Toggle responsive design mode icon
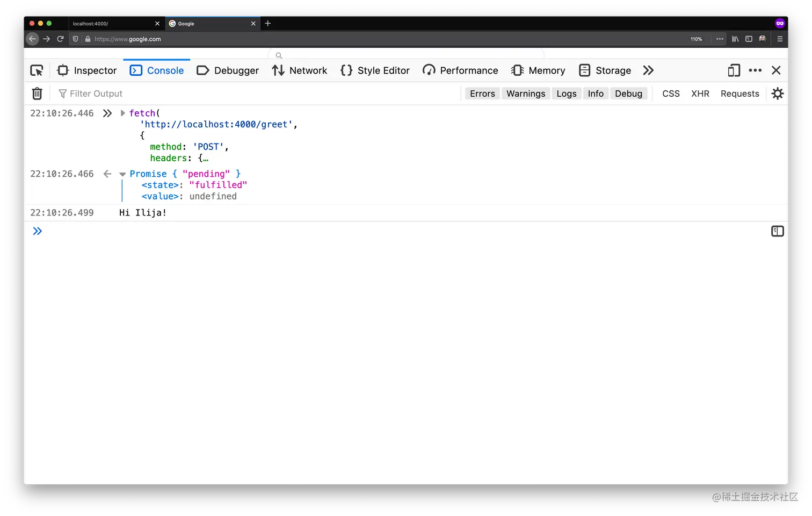Image resolution: width=812 pixels, height=516 pixels. click(734, 70)
